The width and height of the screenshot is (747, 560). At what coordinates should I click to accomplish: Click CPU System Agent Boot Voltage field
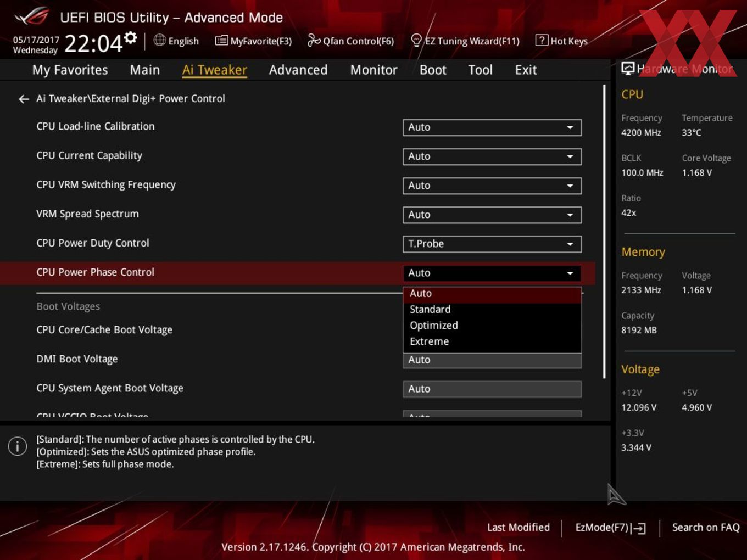pyautogui.click(x=492, y=389)
